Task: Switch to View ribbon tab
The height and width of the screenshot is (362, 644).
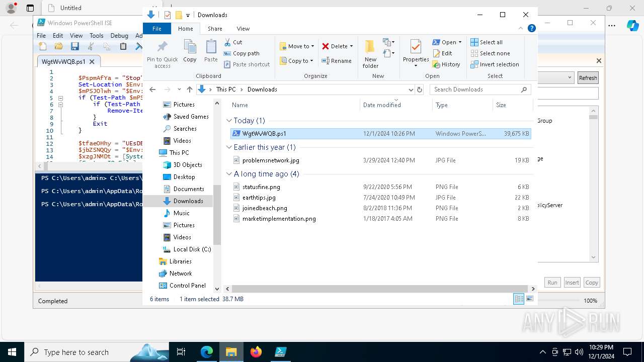Action: click(x=243, y=29)
